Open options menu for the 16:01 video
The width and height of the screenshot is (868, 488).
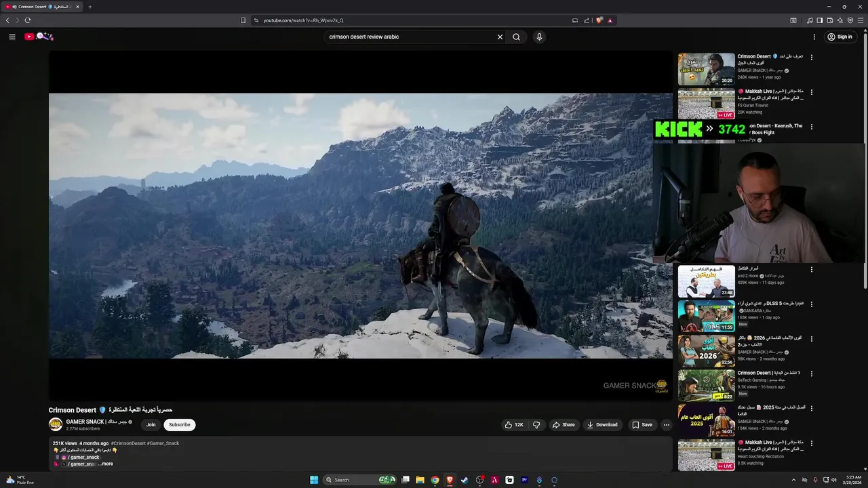[x=811, y=409]
